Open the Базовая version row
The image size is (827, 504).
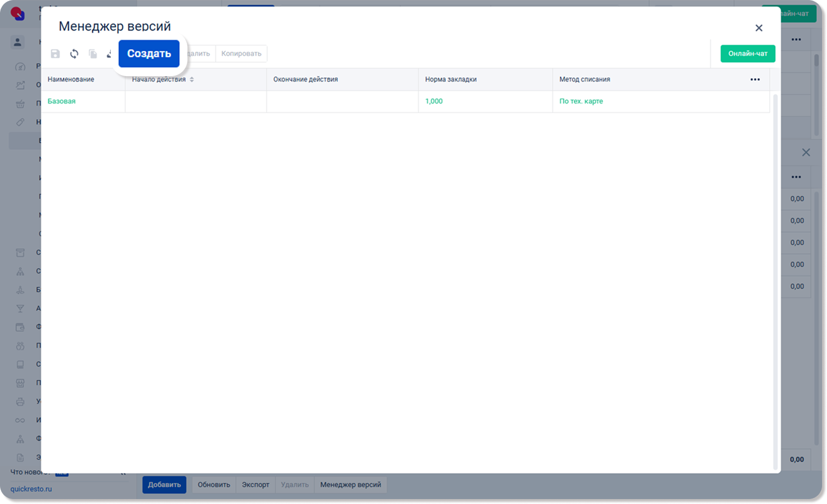click(61, 101)
